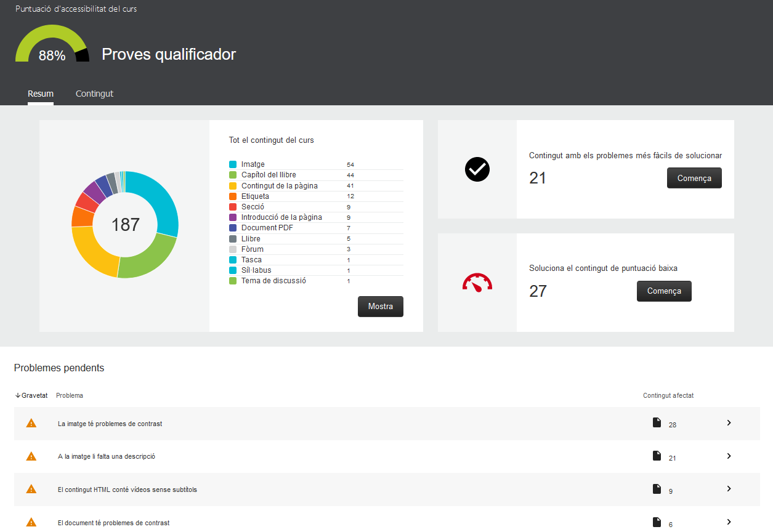Screen dimensions: 773x532
Task: Start fixing easiest problems with Comença
Action: tap(694, 178)
